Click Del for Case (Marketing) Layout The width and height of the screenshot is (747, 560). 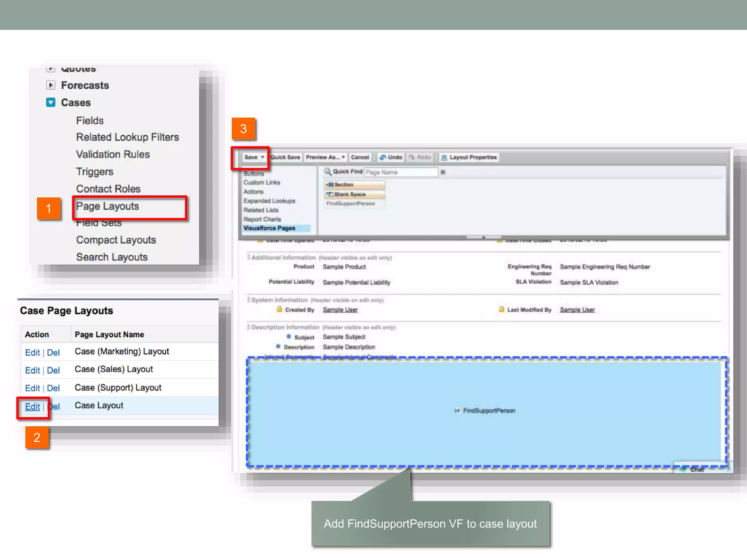coord(53,353)
